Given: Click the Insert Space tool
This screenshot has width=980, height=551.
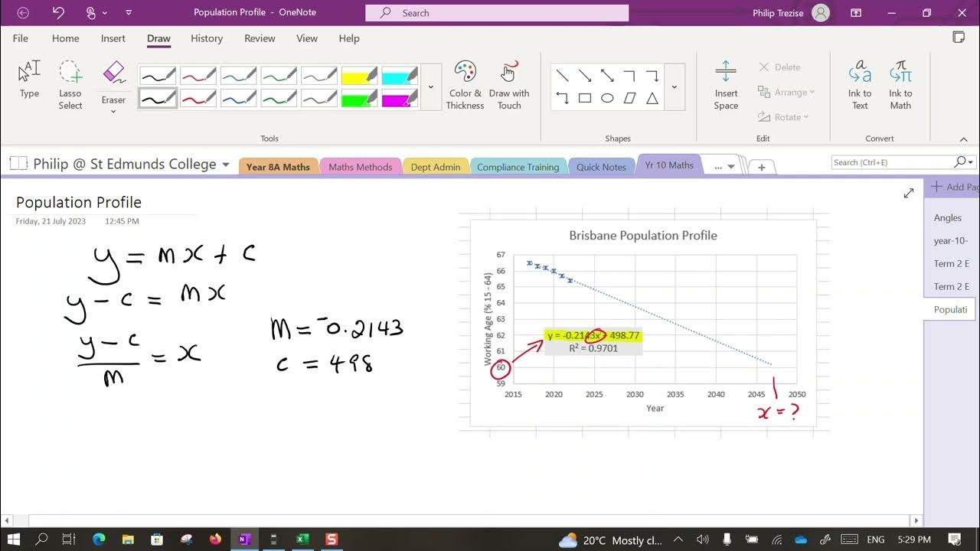Looking at the screenshot, I should click(726, 84).
